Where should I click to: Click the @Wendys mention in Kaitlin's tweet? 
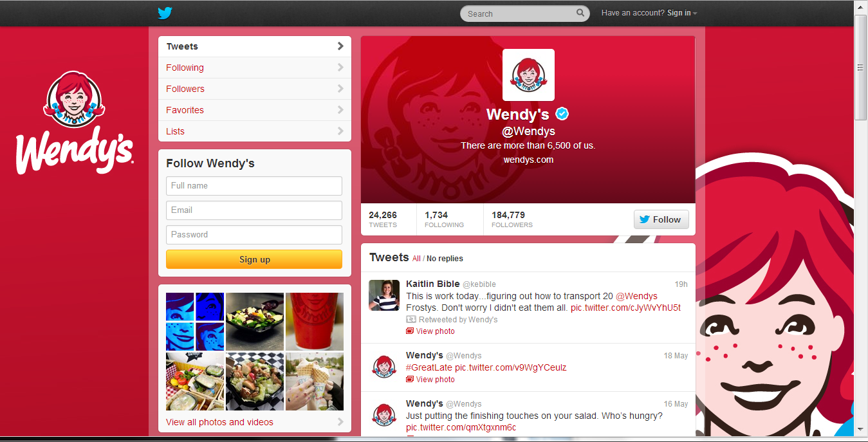pyautogui.click(x=636, y=296)
